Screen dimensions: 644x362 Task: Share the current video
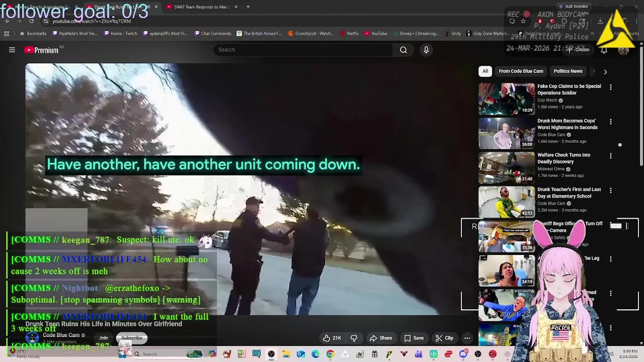click(x=381, y=338)
